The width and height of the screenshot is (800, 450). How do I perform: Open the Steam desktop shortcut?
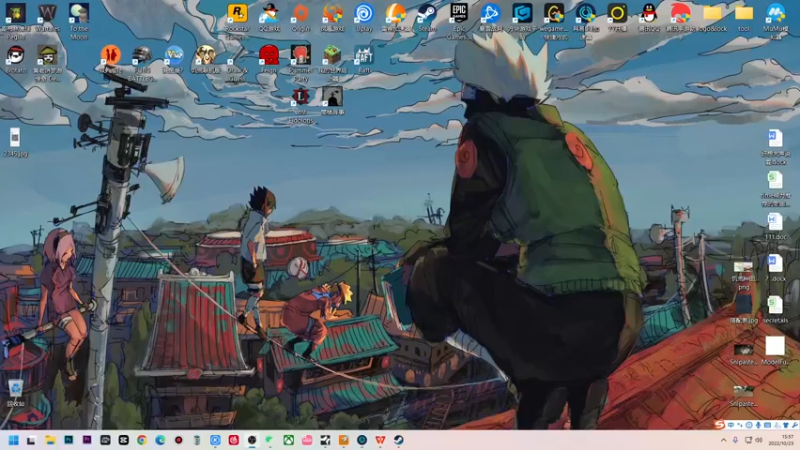(x=427, y=18)
